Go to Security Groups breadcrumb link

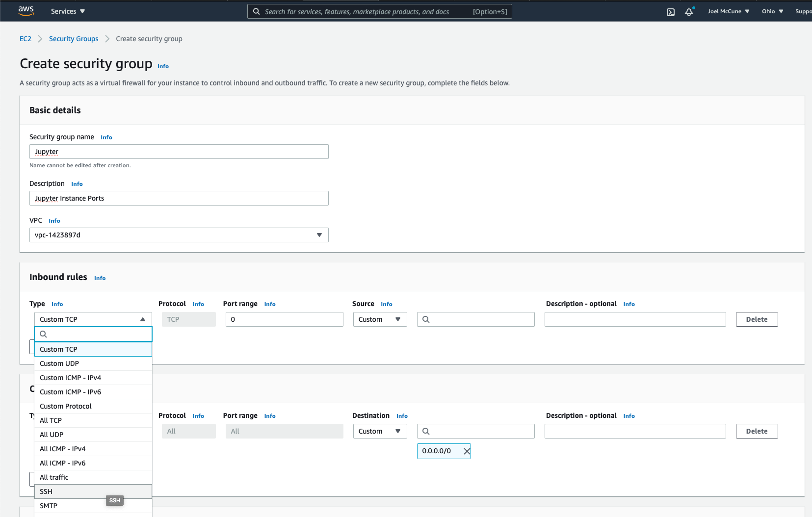coord(74,39)
